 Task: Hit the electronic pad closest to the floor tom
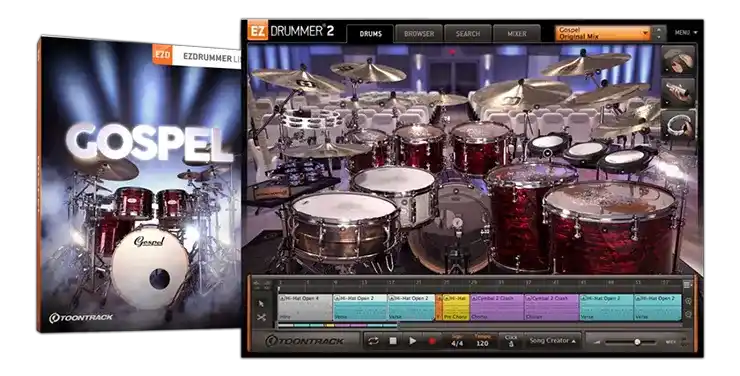[627, 158]
